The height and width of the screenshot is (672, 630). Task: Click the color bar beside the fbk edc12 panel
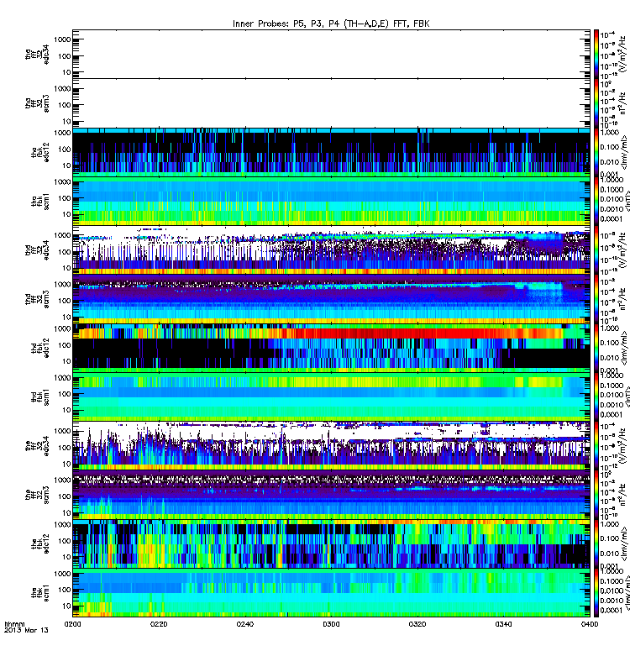(x=596, y=543)
